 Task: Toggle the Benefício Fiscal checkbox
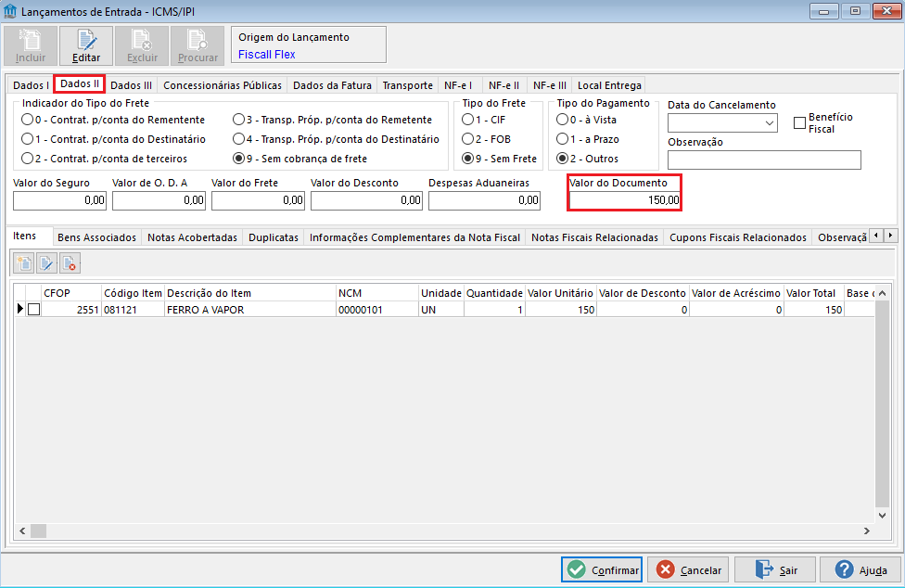[799, 123]
